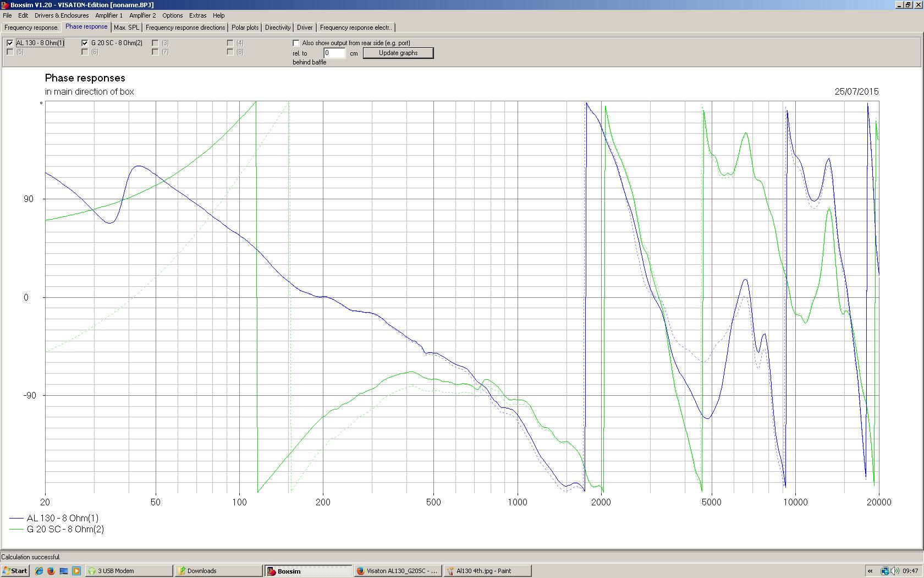
Task: Click the 'rel. to' cm input field
Action: tap(334, 53)
